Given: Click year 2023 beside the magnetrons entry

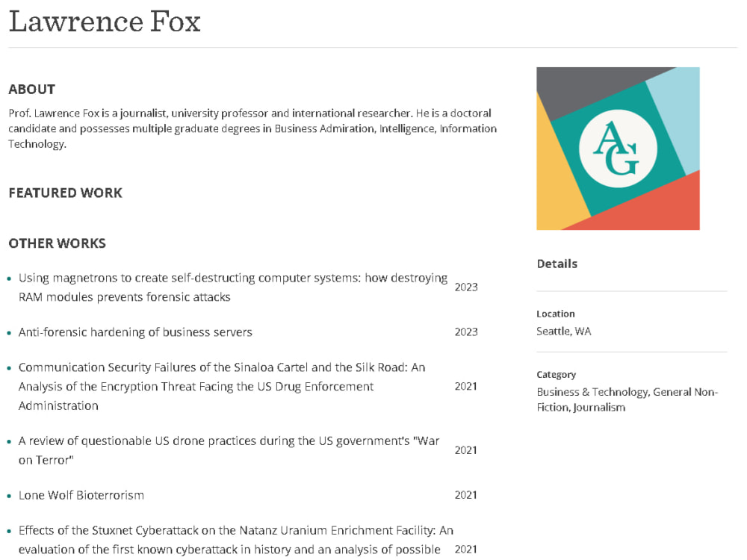Looking at the screenshot, I should 466,287.
